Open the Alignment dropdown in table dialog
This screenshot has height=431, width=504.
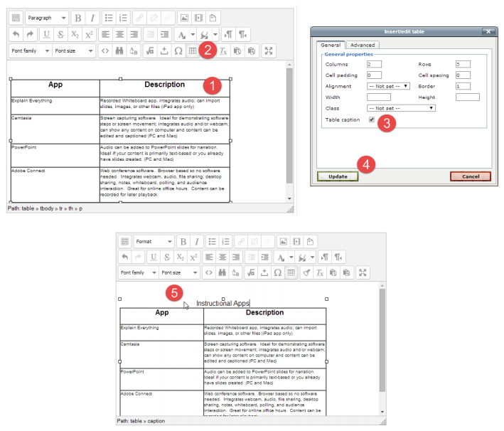(x=388, y=86)
